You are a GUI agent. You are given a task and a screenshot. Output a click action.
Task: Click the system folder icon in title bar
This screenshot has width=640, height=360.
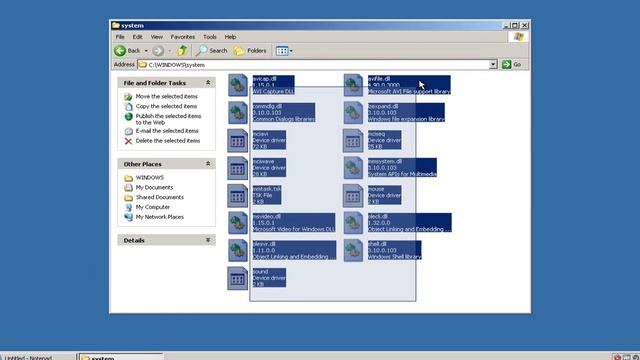pos(116,25)
